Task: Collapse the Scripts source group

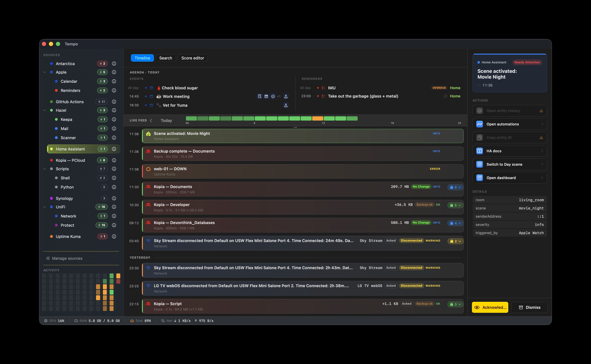Action: pos(45,169)
